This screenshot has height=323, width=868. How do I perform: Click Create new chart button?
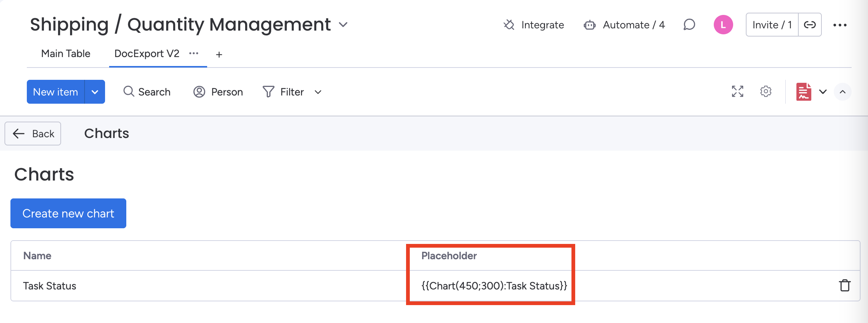click(68, 213)
